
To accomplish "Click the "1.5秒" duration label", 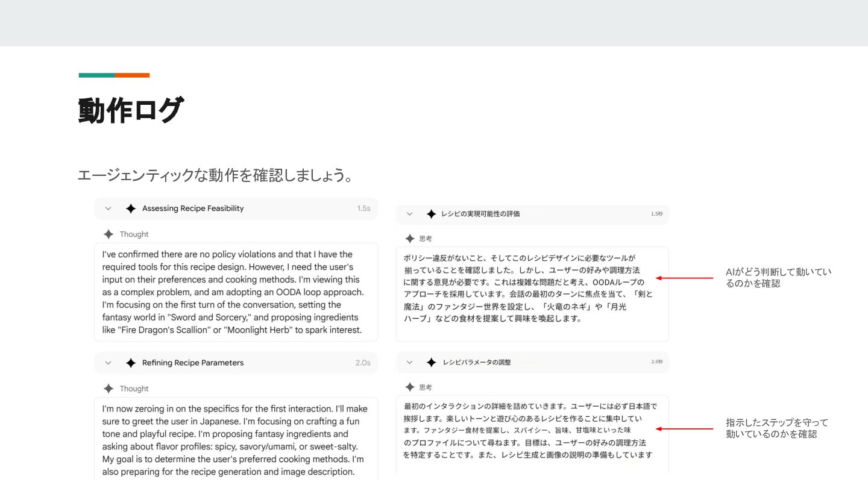I will pyautogui.click(x=656, y=214).
